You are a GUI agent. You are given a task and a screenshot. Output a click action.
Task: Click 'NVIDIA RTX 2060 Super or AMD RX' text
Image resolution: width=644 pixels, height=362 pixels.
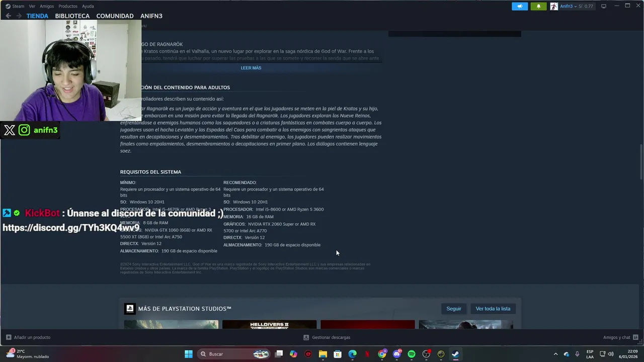tap(282, 224)
